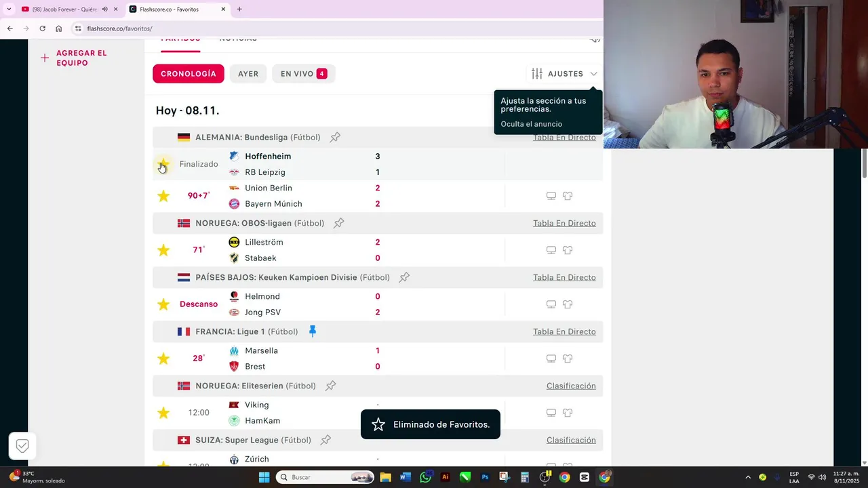
Task: Pin the SUIZA: Super League
Action: pos(325,440)
